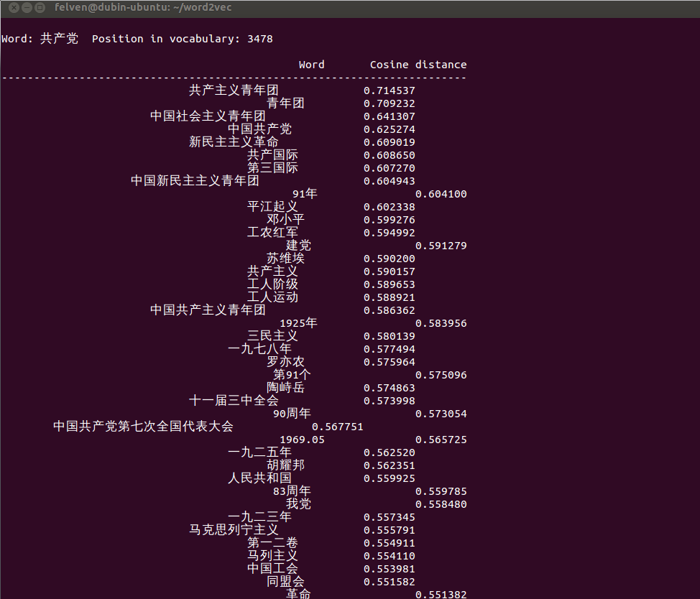Select the word 中国共产党 on its own row
The width and height of the screenshot is (700, 599).
click(x=259, y=129)
